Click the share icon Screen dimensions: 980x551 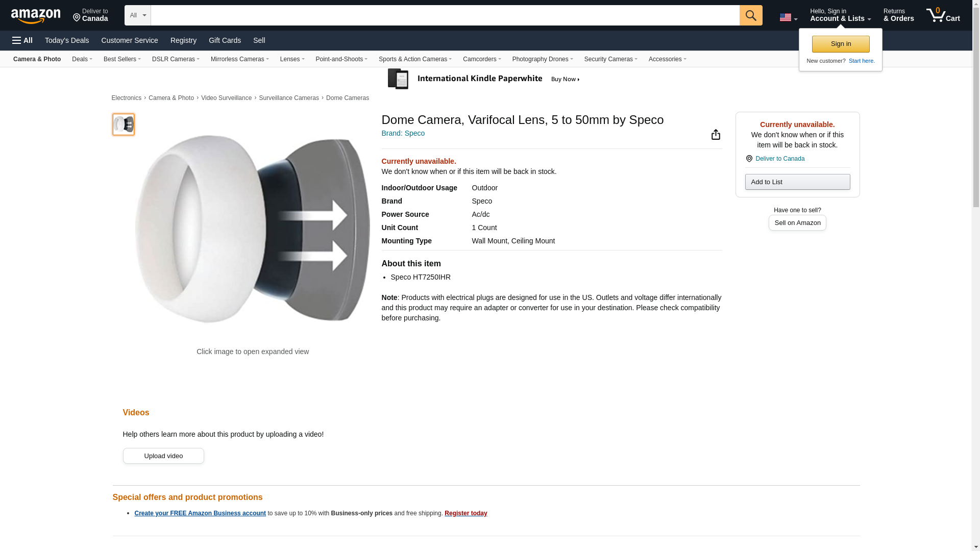[716, 134]
